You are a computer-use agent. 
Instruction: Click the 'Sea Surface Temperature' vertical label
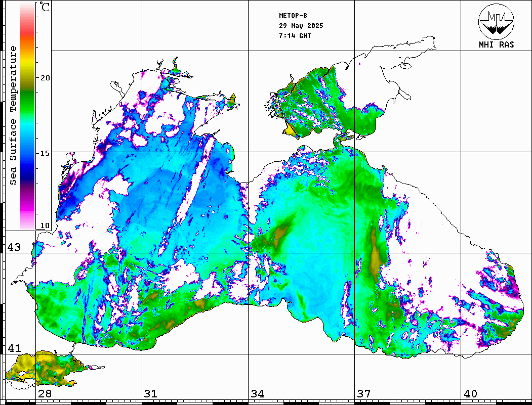pos(13,116)
